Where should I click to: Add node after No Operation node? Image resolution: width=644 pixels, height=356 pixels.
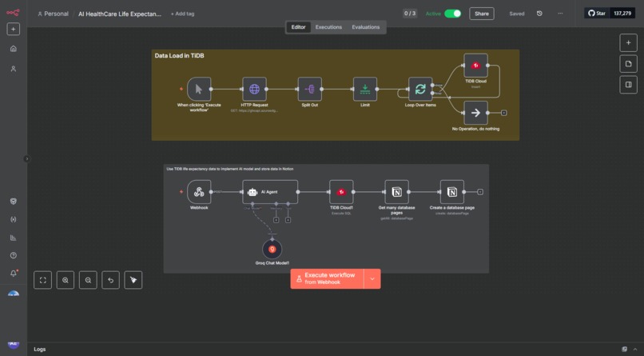tap(503, 113)
